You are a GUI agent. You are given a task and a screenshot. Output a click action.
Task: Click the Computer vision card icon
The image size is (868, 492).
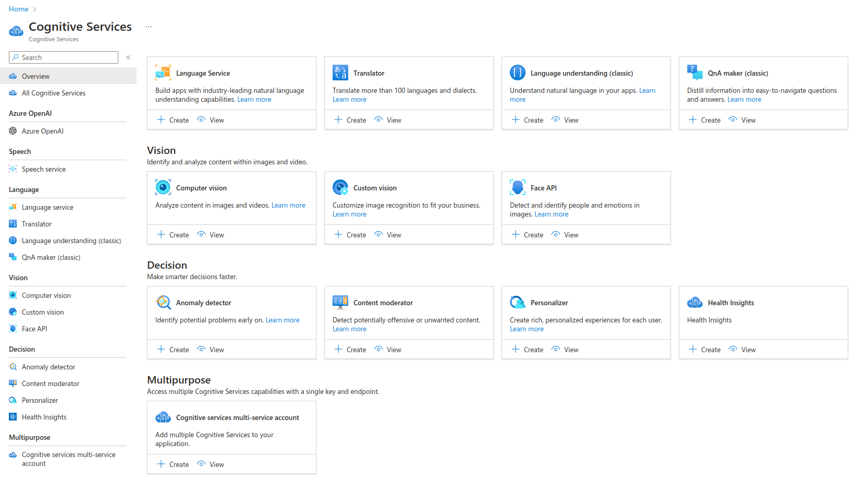coord(163,188)
